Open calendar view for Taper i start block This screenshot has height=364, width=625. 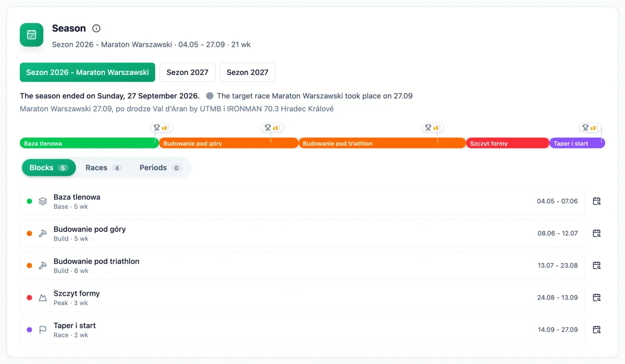pyautogui.click(x=597, y=330)
